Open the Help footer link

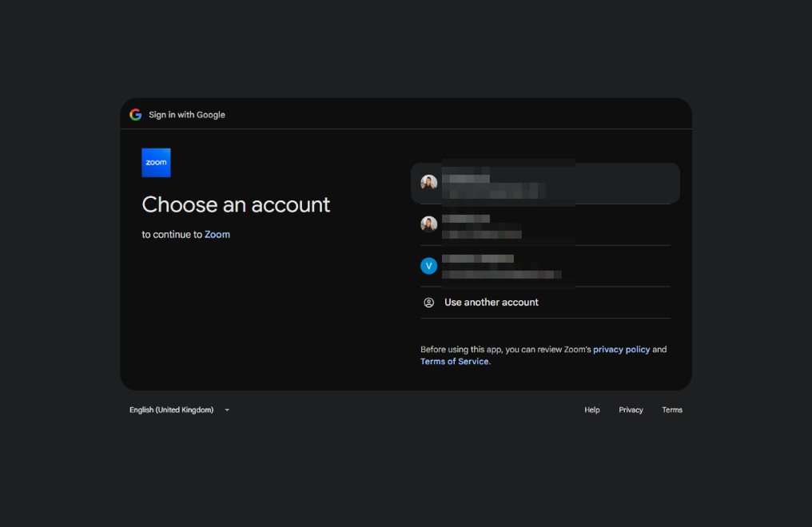coord(592,410)
